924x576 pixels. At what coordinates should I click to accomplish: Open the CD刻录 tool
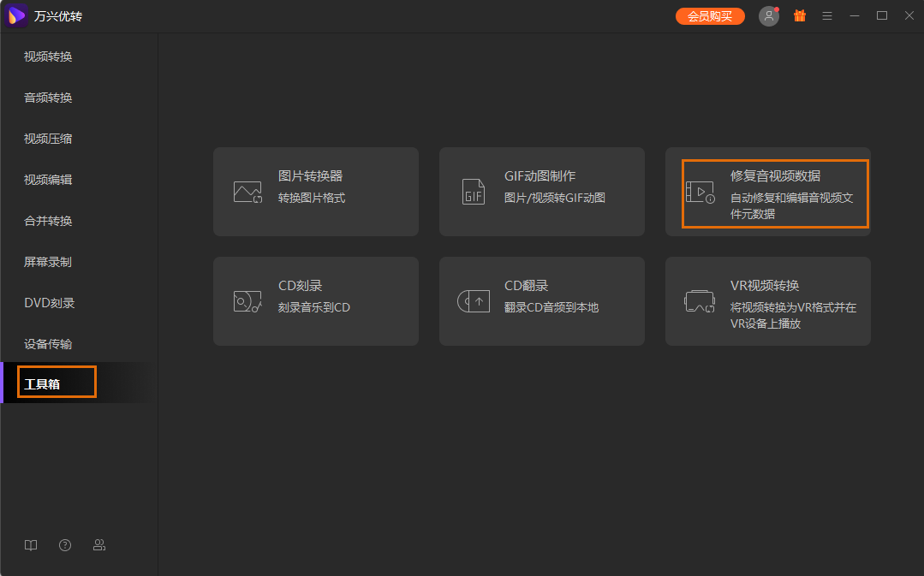click(x=316, y=301)
